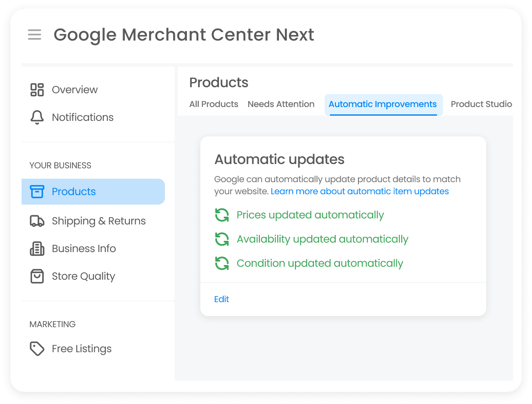Click the Prices updated automatically text
Viewport: 532px width, 404px height.
click(310, 215)
